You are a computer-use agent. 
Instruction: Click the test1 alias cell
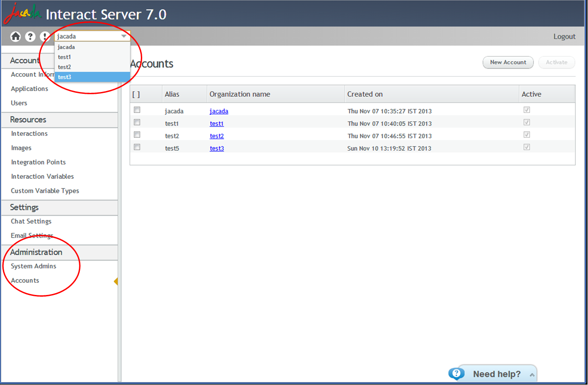pyautogui.click(x=172, y=124)
